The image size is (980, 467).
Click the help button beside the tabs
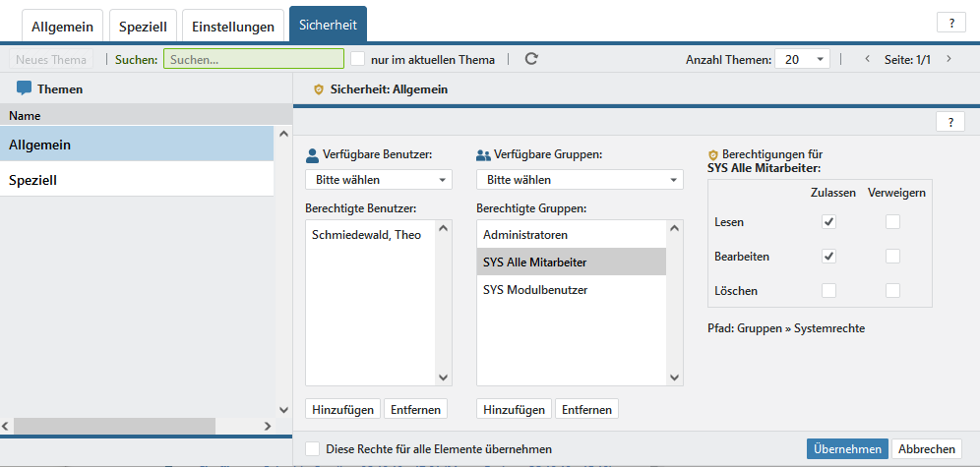tap(950, 24)
